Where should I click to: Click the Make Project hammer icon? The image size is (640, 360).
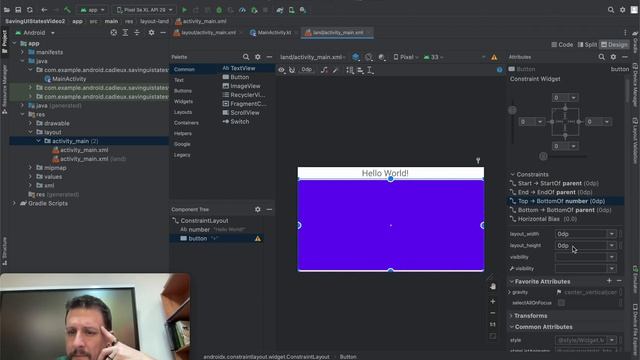point(67,10)
